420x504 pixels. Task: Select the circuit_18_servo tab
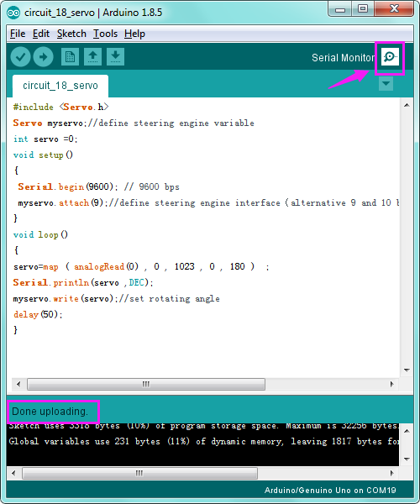point(60,86)
